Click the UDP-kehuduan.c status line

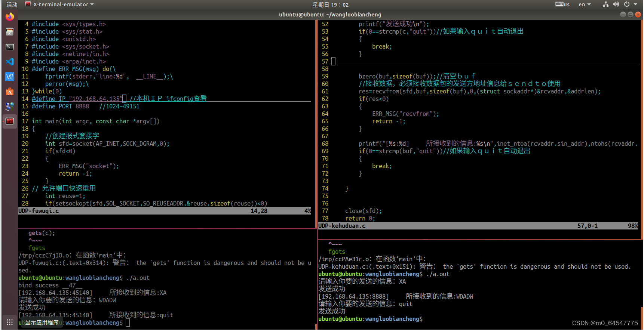(x=478, y=226)
